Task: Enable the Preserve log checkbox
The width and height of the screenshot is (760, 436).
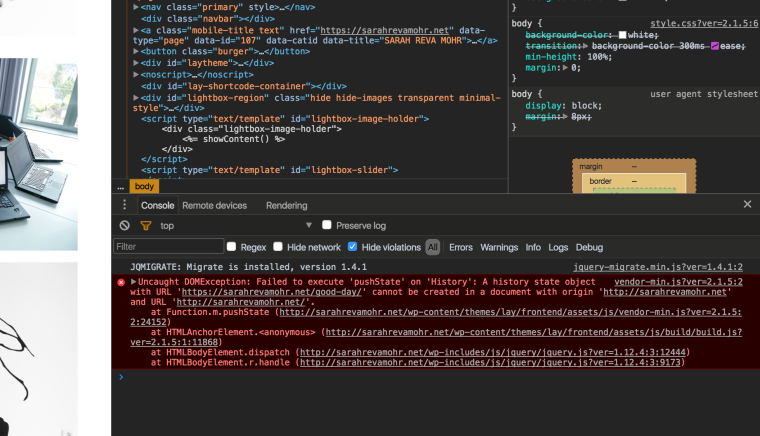Action: pyautogui.click(x=327, y=226)
